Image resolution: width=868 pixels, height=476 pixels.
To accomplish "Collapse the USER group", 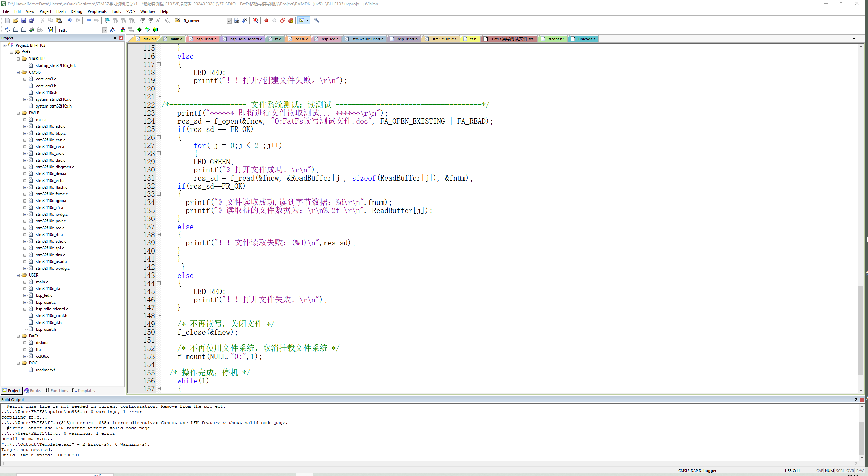I will pyautogui.click(x=18, y=275).
